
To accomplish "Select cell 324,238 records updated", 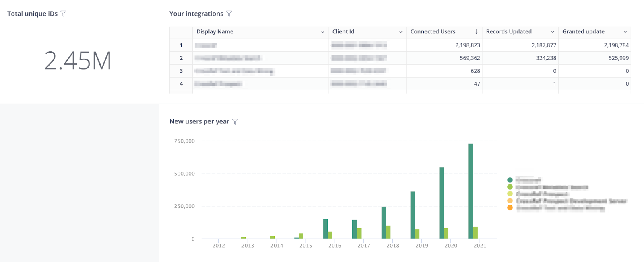I will (520, 58).
